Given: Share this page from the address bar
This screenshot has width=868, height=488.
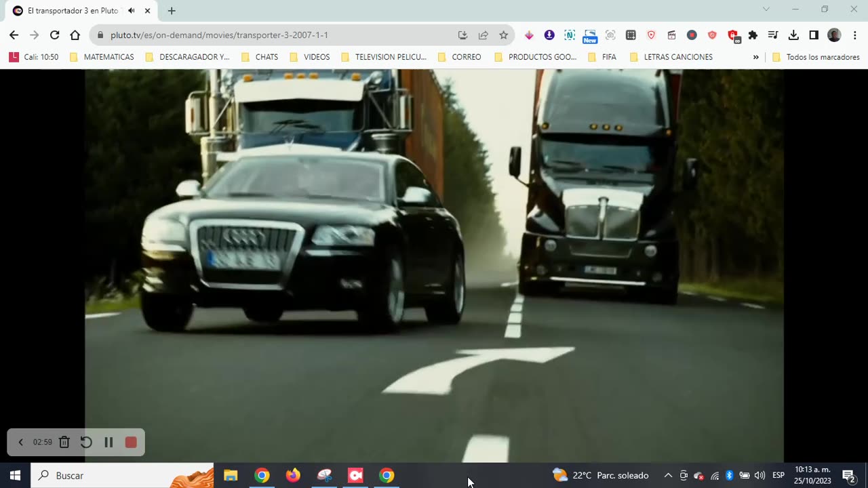Looking at the screenshot, I should click(x=483, y=35).
